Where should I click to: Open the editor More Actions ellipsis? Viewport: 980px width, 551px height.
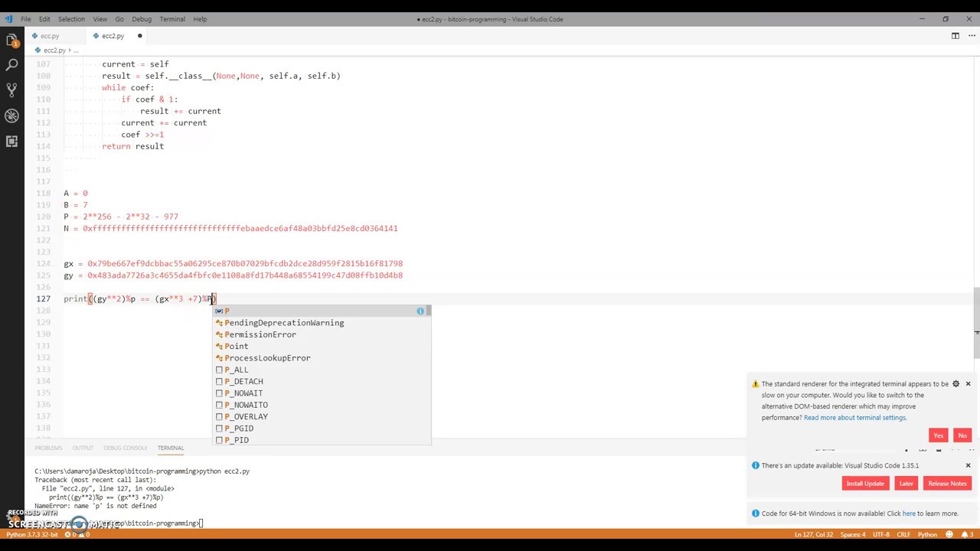click(969, 36)
